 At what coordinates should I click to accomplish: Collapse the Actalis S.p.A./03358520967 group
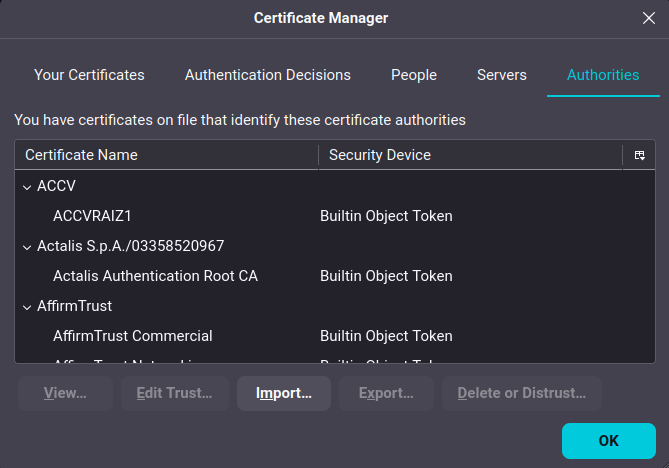27,246
